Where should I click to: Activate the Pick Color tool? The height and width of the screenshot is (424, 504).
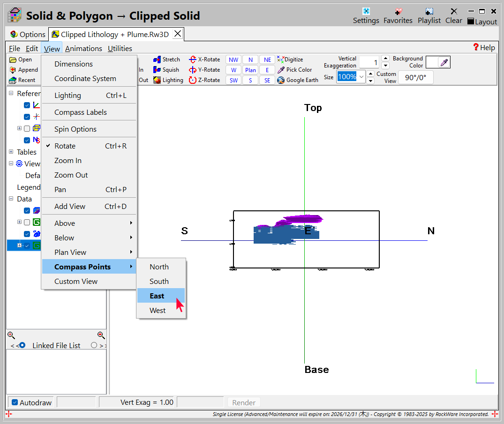tap(281, 70)
